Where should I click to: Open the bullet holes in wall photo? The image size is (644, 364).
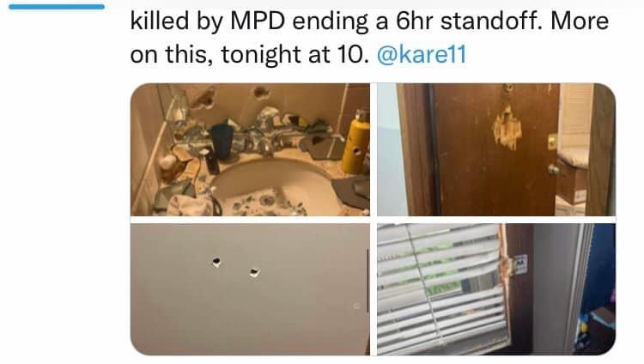250,289
